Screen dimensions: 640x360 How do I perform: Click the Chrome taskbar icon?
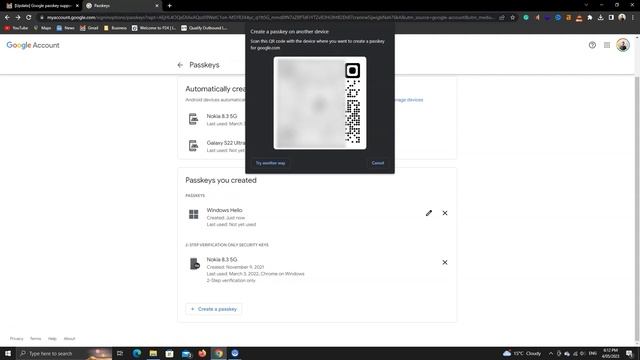point(219,353)
